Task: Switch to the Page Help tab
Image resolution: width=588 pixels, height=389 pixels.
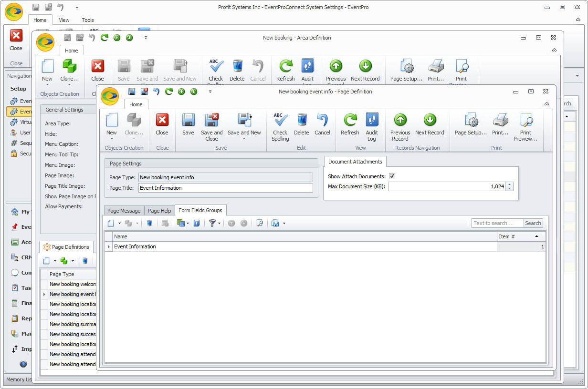Action: point(159,211)
